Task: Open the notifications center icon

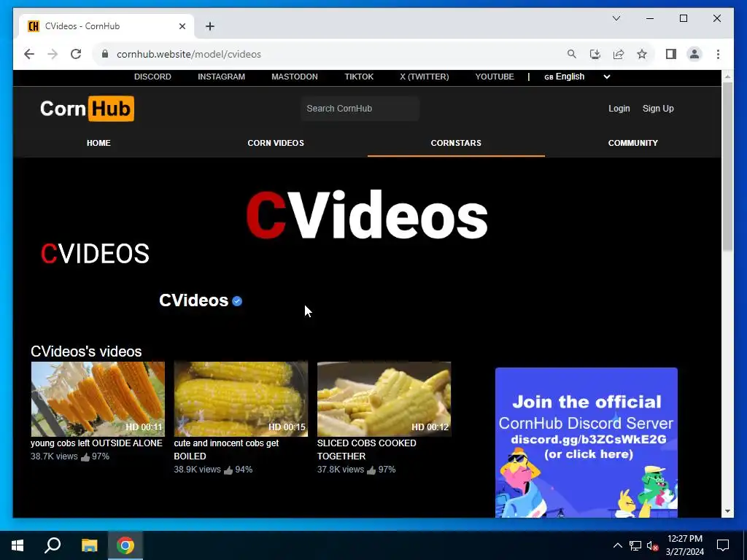Action: pos(723,545)
